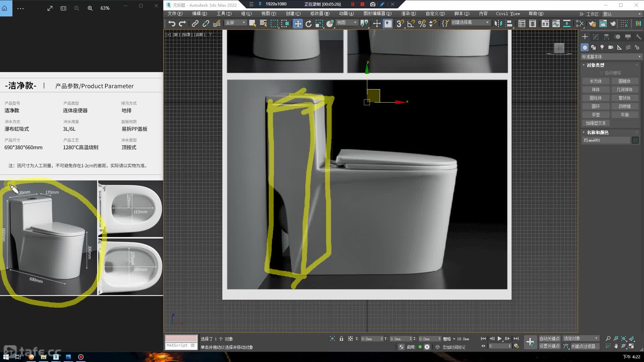644x362 pixels.
Task: Activate the Select and Place tool
Action: 330,23
